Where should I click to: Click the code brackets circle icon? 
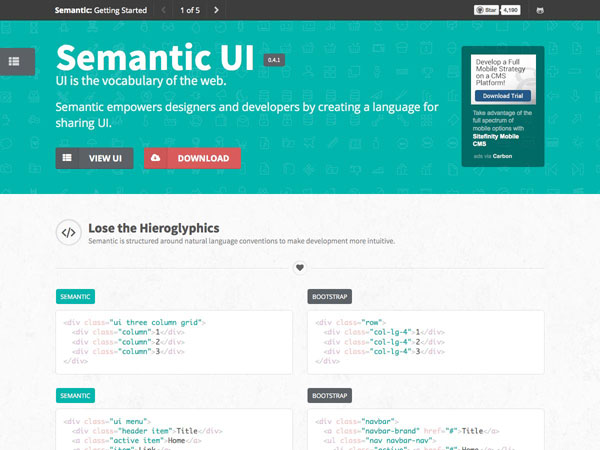[x=68, y=233]
